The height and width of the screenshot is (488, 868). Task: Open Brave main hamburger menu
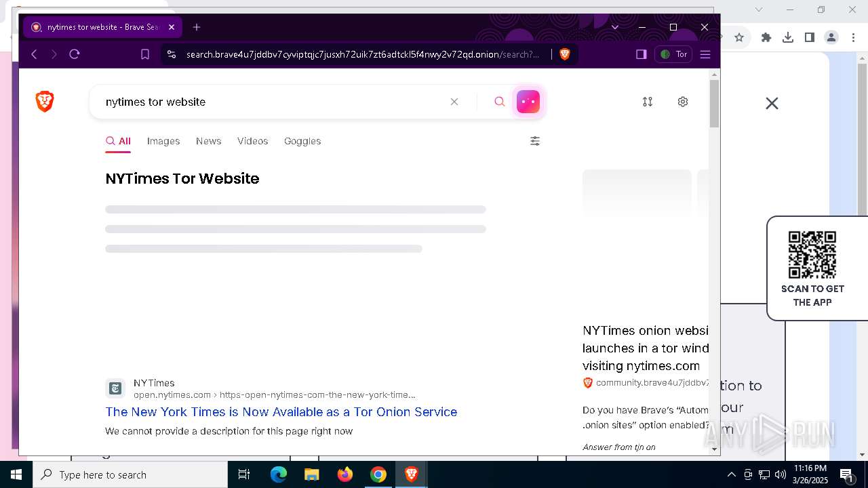705,54
